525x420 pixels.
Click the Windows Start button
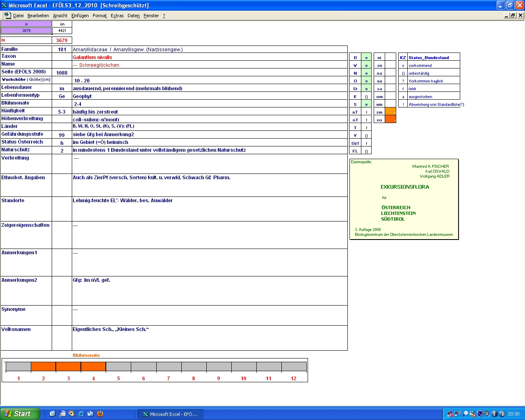(20, 414)
